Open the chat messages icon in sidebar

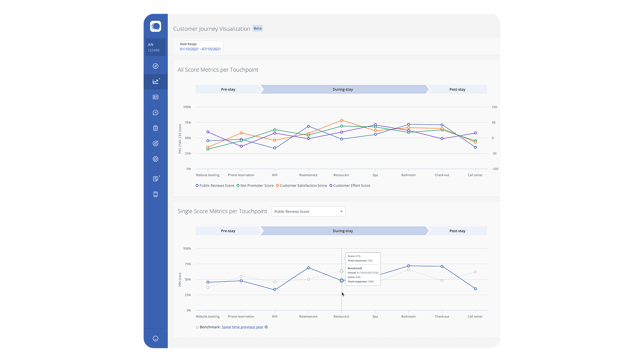(155, 112)
